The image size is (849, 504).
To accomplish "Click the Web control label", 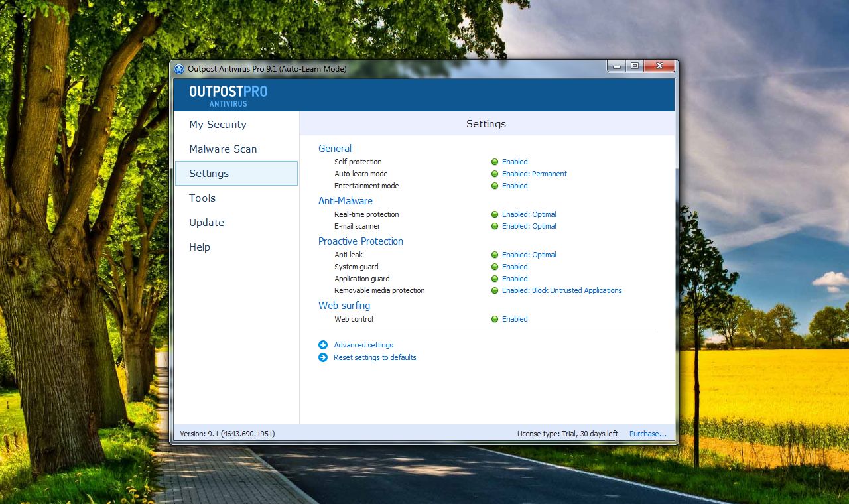I will [354, 319].
